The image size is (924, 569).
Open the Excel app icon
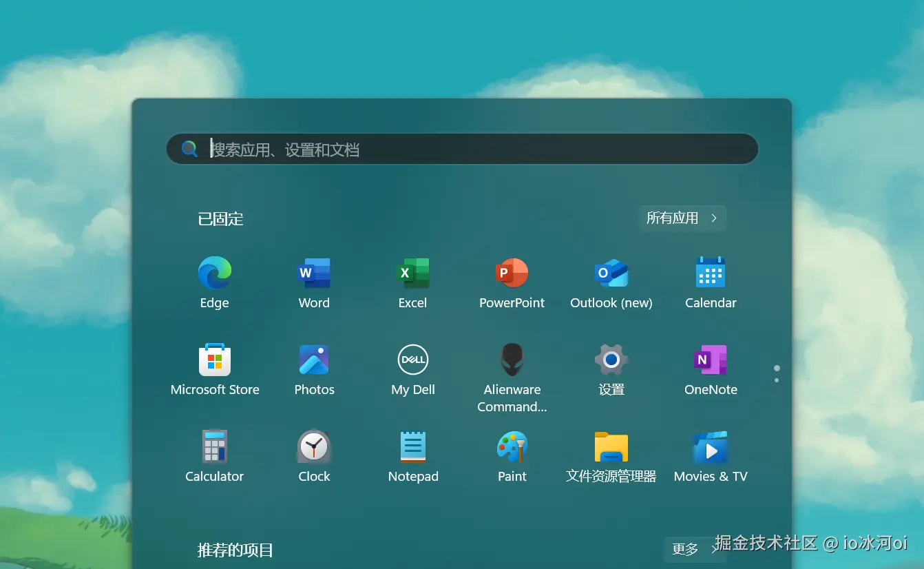click(413, 273)
